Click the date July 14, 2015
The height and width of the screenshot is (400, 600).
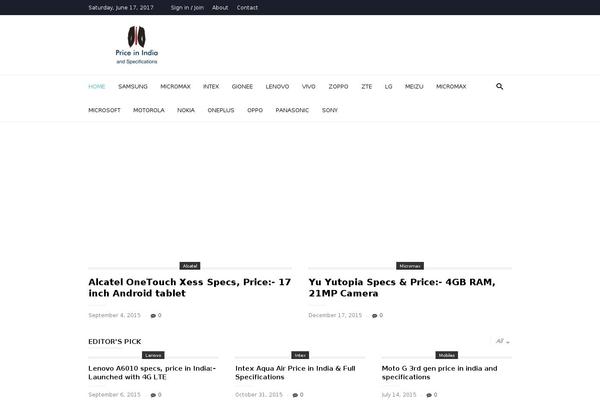399,395
